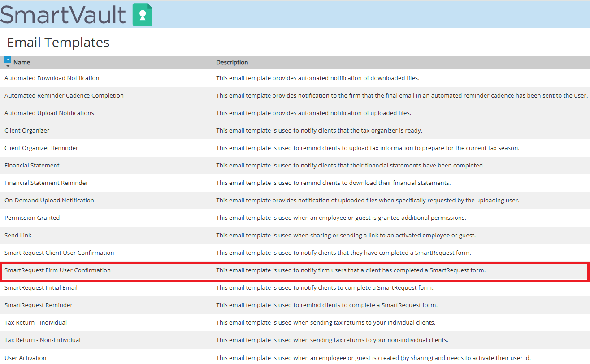Click the Description column header
Viewport: 590px width, 364px height.
232,62
